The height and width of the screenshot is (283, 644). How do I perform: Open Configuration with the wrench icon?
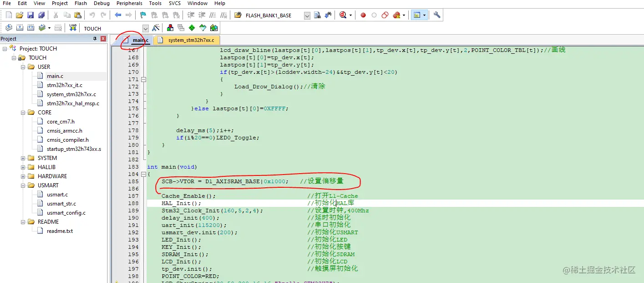coord(437,15)
